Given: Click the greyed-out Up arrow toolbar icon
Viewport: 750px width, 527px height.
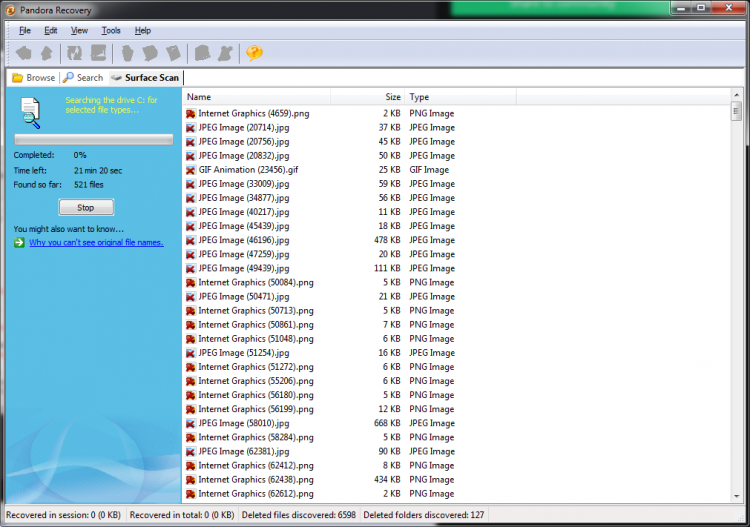Looking at the screenshot, I should click(46, 53).
